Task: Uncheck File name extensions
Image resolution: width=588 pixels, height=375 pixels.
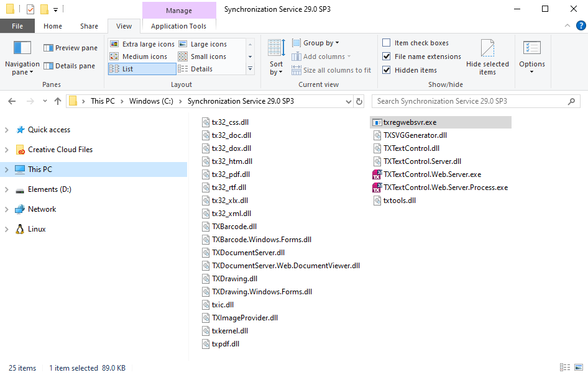Action: 422,56
